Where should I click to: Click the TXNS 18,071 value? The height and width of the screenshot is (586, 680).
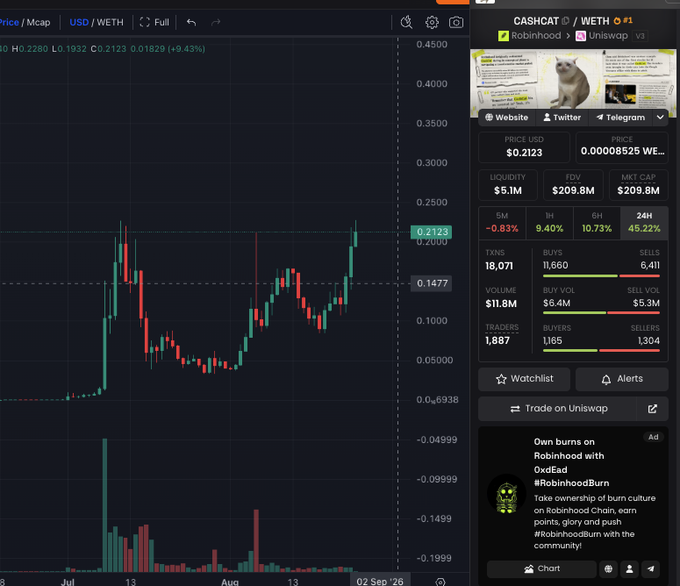[499, 266]
